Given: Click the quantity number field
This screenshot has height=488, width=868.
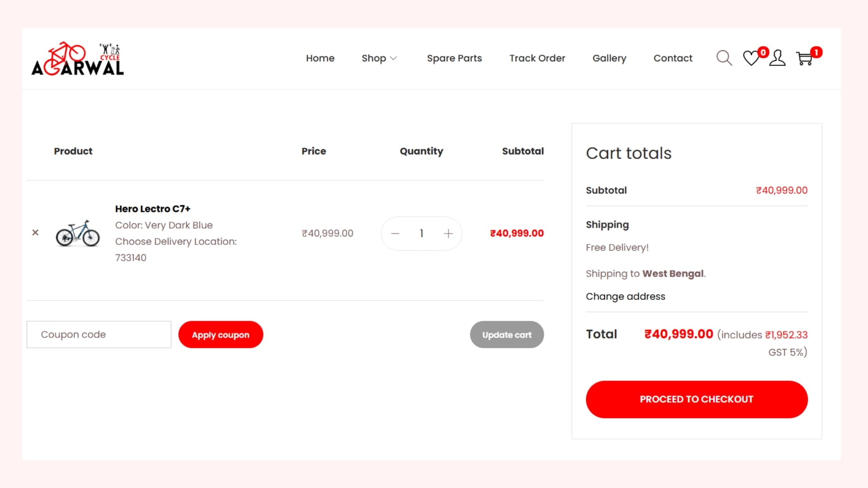Looking at the screenshot, I should pyautogui.click(x=421, y=234).
